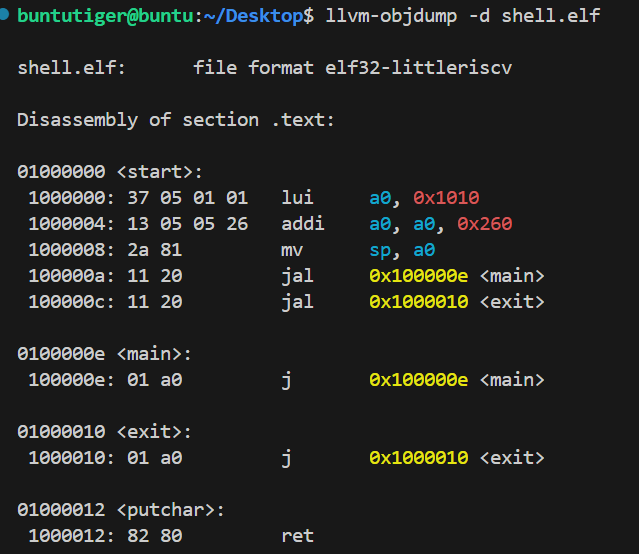Click the -d flag in the command
This screenshot has width=639, height=554.
[479, 16]
